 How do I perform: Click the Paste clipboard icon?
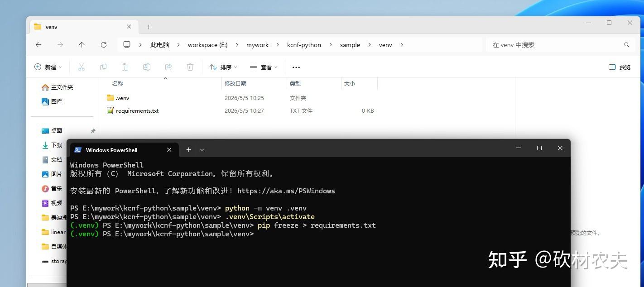point(125,67)
